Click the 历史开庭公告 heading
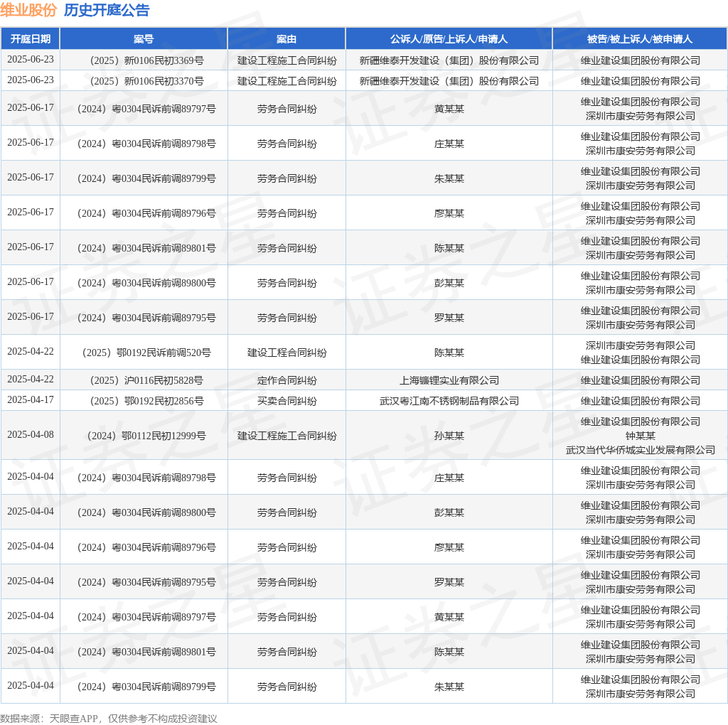This screenshot has height=725, width=728. coord(107,10)
